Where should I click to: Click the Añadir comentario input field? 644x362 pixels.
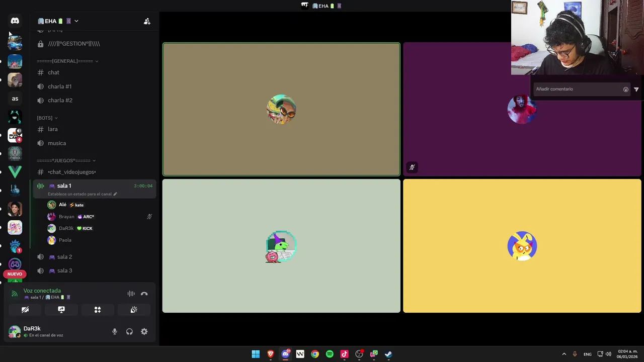[x=578, y=89]
